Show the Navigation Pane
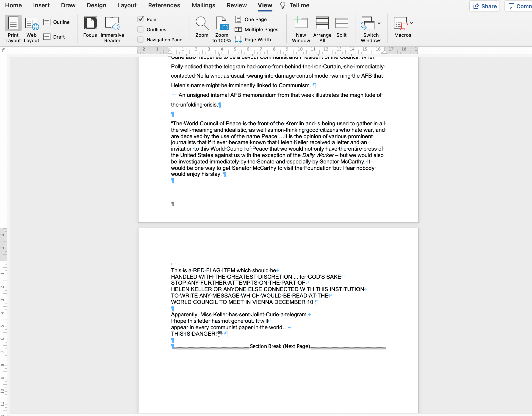 141,39
